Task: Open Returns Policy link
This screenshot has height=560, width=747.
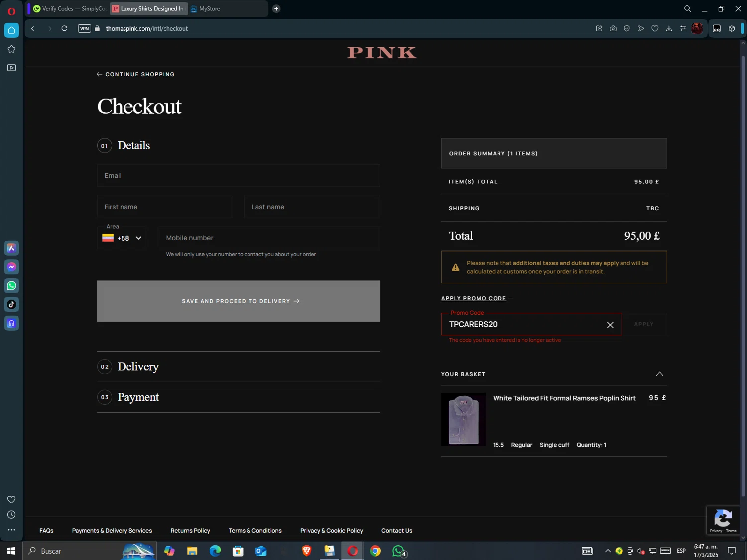Action: (190, 531)
